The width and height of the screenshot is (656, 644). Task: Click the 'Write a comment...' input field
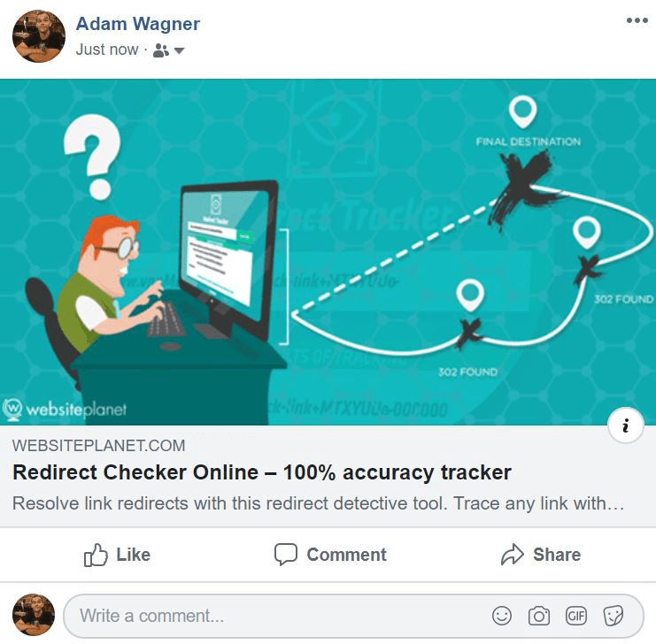[353, 616]
